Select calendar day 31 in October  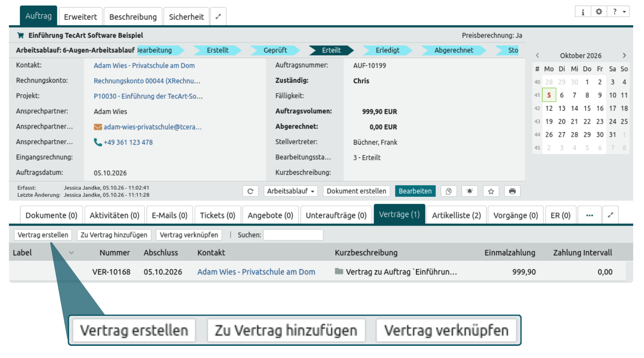tap(613, 135)
